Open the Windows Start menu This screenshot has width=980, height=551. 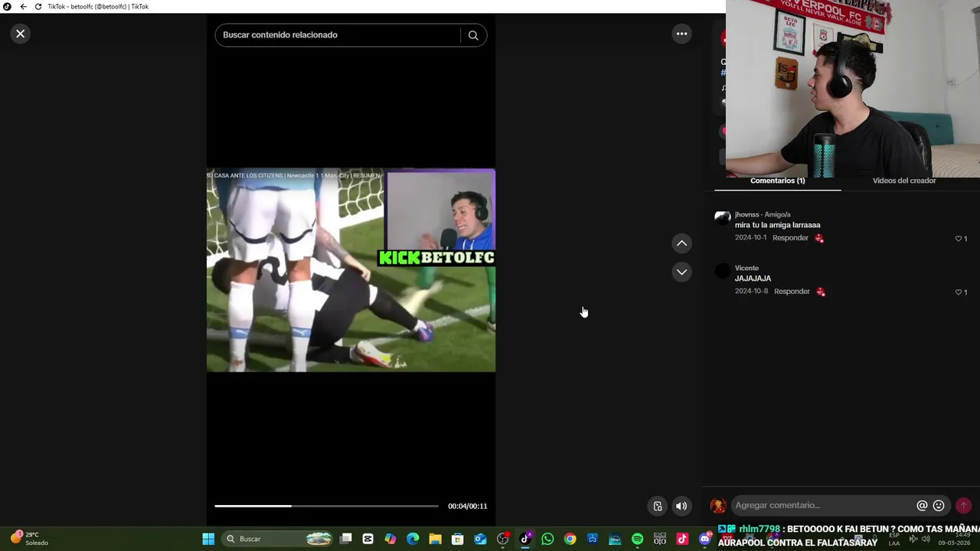point(208,539)
